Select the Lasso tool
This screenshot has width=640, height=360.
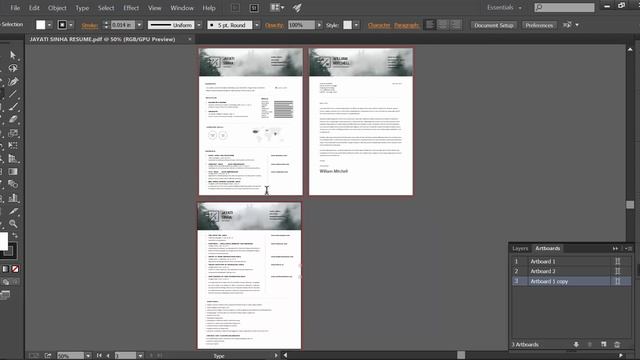tap(13, 68)
